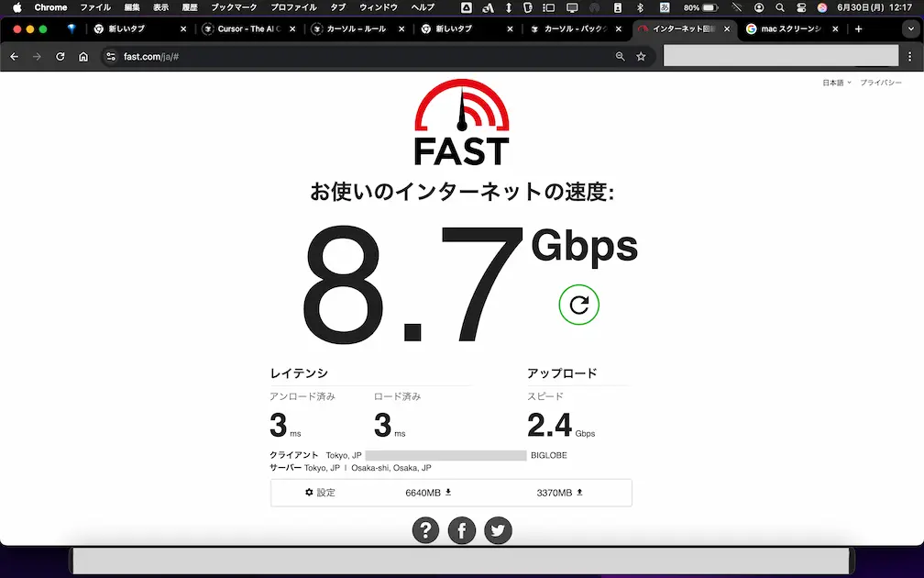The image size is (924, 578).
Task: Click the Siri icon in the menu bar
Action: [x=822, y=7]
